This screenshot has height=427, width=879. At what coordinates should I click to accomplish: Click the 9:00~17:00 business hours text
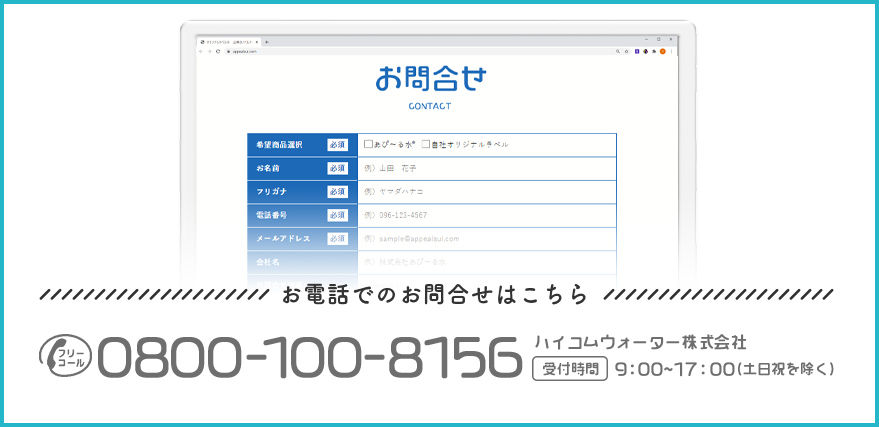tap(674, 369)
